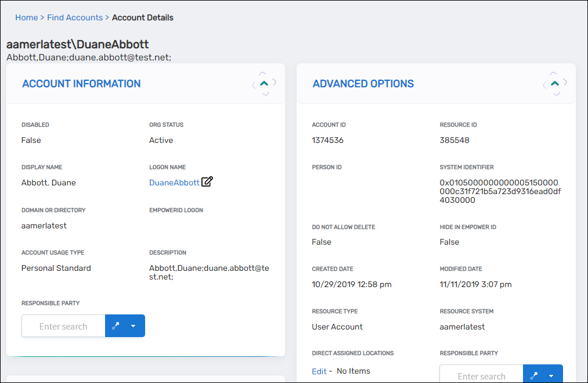Click the Resource ID value 385548
Screen dimensions: 588x383
pos(454,140)
